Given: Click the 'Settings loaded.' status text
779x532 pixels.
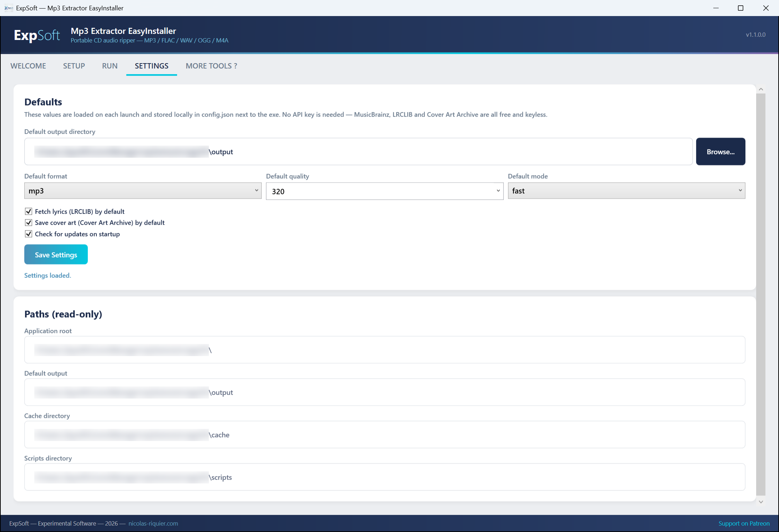Looking at the screenshot, I should tap(47, 275).
